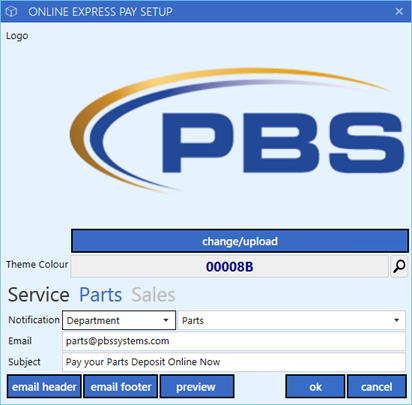Click the 00008B theme colour field

(x=230, y=266)
